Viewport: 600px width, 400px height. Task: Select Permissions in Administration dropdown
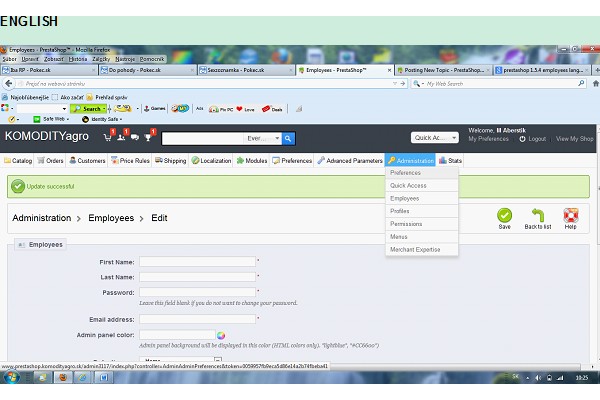(422, 224)
